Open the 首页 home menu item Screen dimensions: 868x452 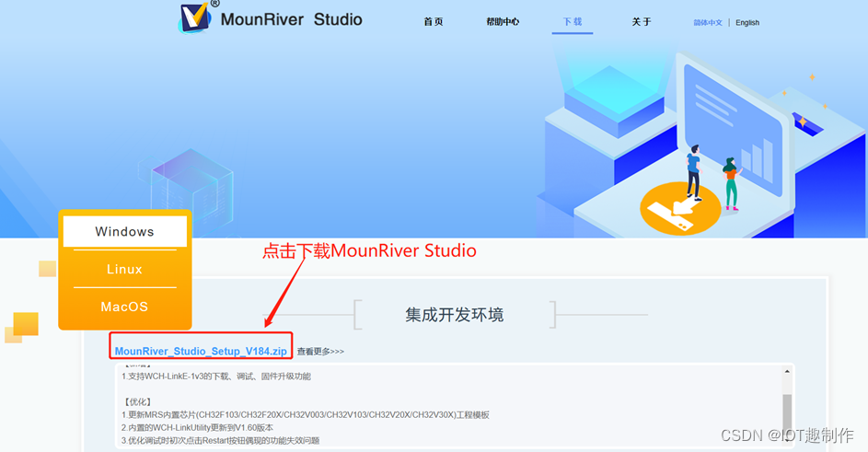(x=434, y=21)
